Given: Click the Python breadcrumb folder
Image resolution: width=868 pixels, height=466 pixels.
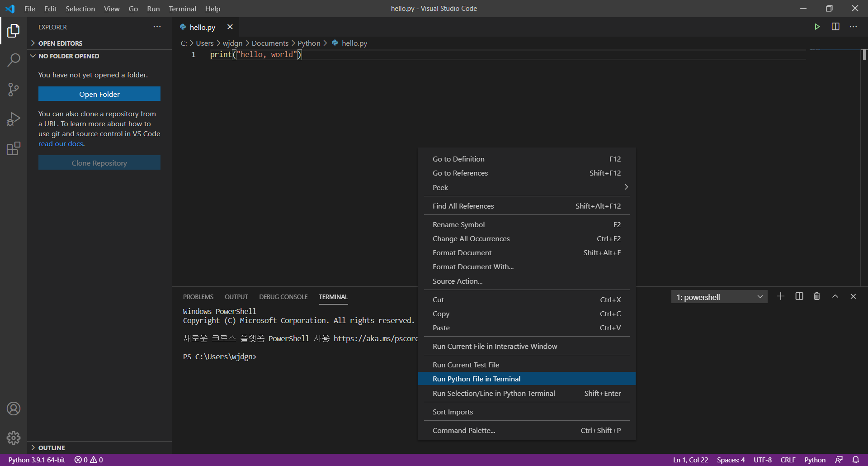Looking at the screenshot, I should tap(309, 43).
